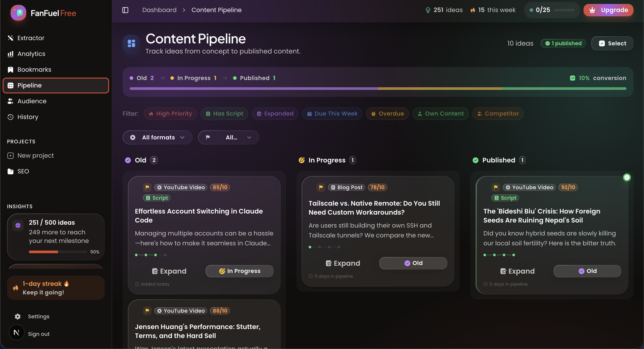The height and width of the screenshot is (349, 644).
Task: Click the Upgrade button
Action: [x=608, y=10]
